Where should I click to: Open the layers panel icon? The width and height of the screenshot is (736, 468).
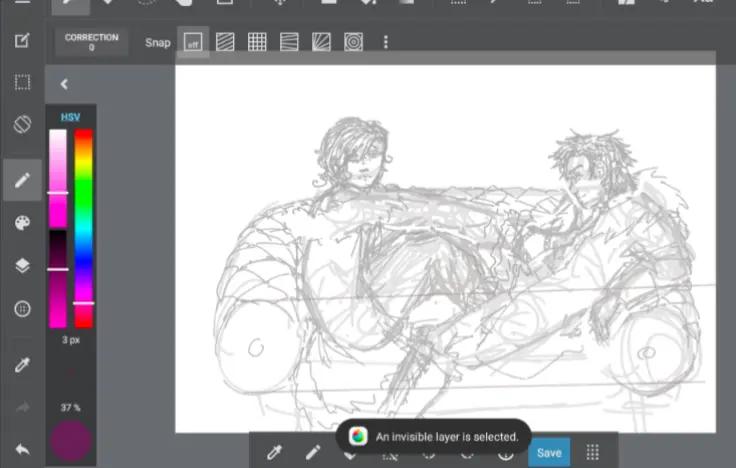22,266
